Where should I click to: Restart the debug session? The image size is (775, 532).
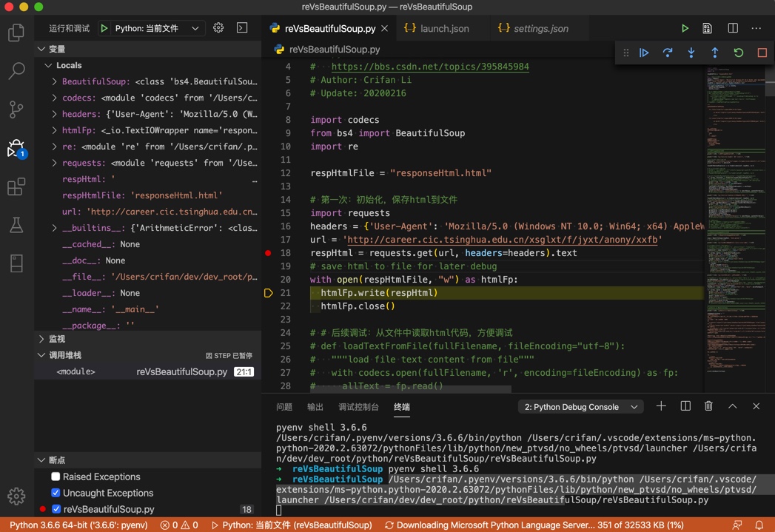pos(739,53)
